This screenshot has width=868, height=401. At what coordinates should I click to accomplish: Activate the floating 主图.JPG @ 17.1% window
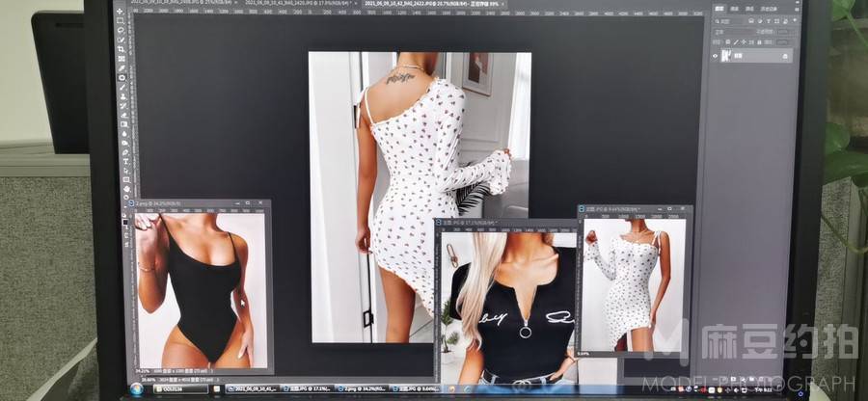[506, 223]
